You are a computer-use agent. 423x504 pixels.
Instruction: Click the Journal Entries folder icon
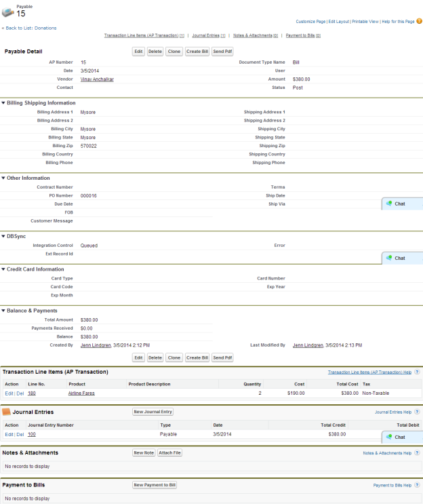(x=6, y=412)
